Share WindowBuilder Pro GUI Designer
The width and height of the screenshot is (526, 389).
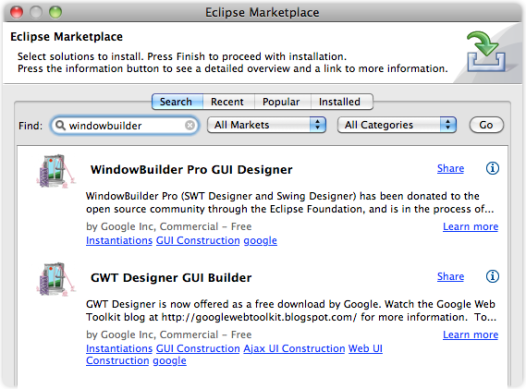(451, 168)
